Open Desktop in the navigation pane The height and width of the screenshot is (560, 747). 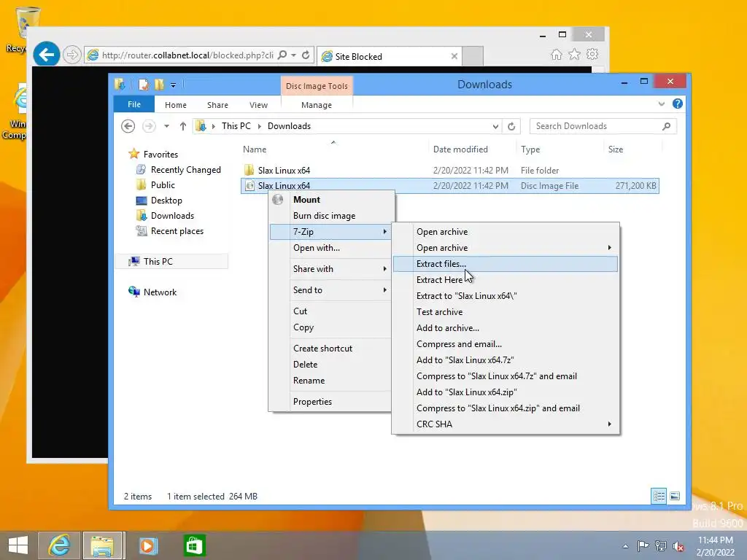pyautogui.click(x=166, y=201)
